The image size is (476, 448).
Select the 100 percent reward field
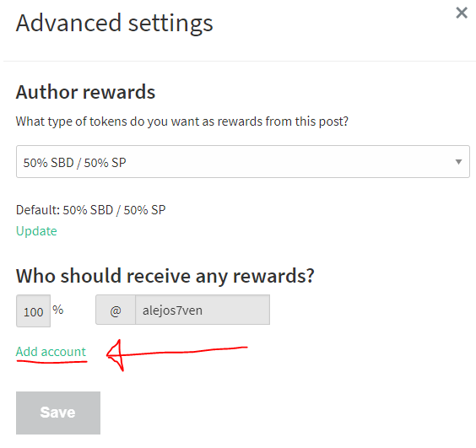pyautogui.click(x=34, y=310)
